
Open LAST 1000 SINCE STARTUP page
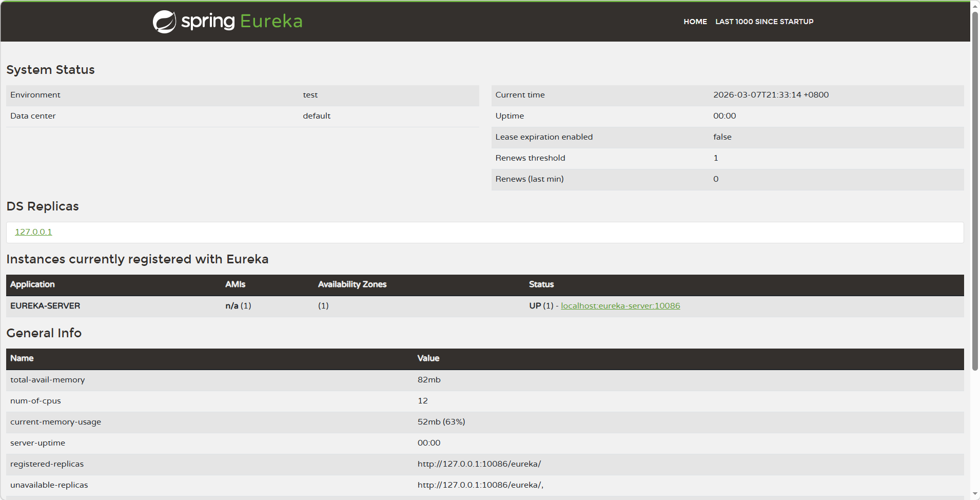click(764, 22)
